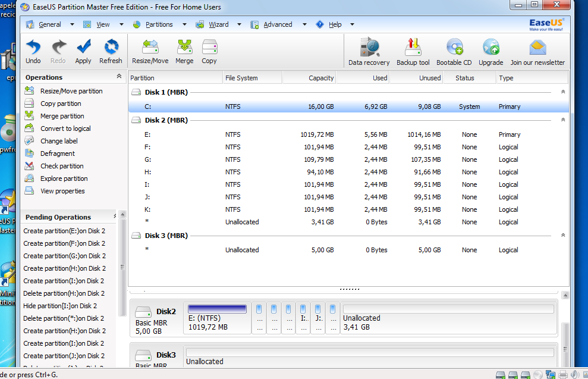
Task: Select the Resize/Move toolbar tool
Action: [150, 51]
